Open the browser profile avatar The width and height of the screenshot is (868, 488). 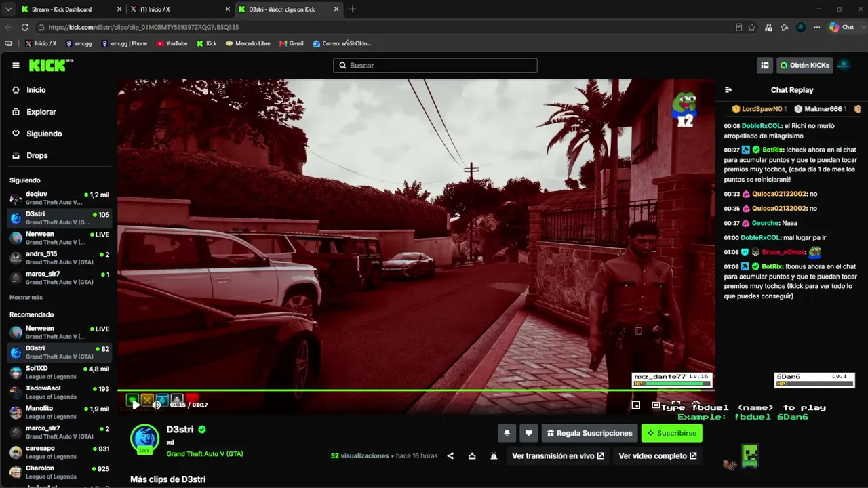pyautogui.click(x=801, y=27)
